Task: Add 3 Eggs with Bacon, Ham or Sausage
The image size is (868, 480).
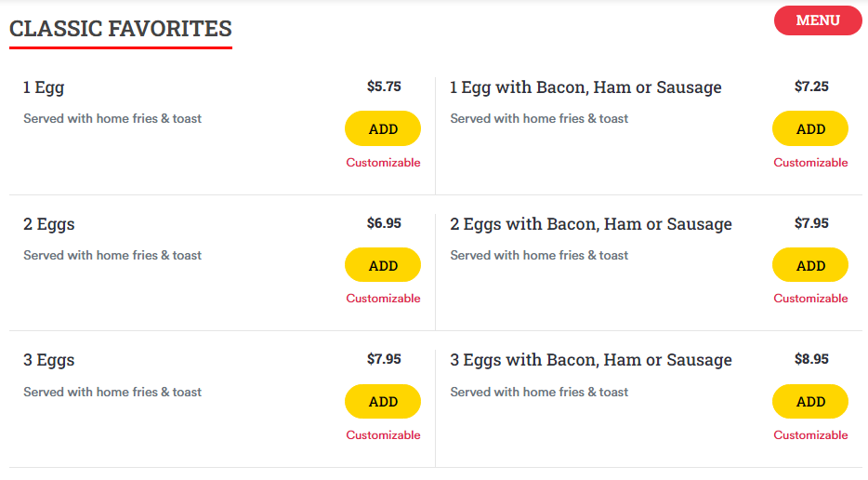Action: point(810,402)
